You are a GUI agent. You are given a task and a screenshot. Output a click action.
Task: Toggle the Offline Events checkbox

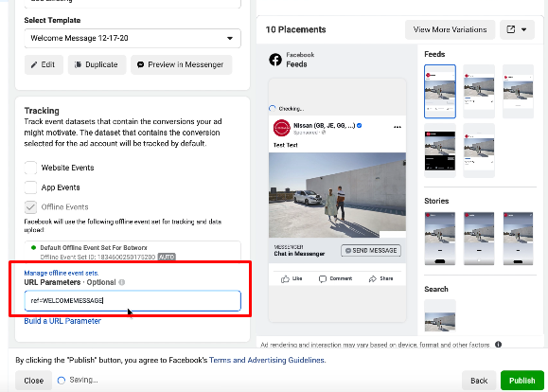pos(30,207)
